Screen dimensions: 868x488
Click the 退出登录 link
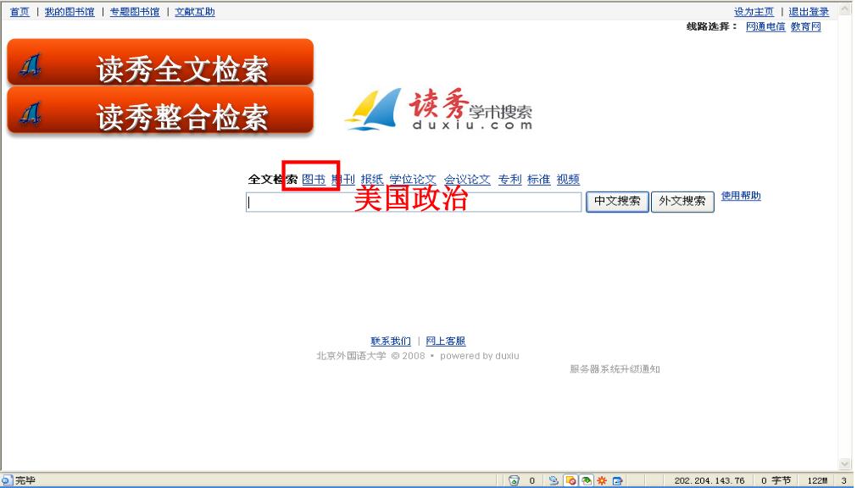[x=809, y=12]
